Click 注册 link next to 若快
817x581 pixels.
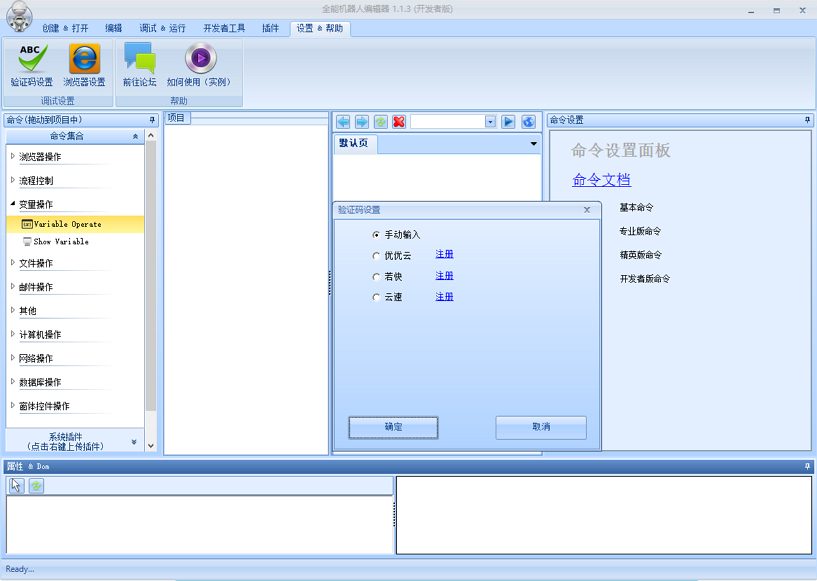coord(444,276)
